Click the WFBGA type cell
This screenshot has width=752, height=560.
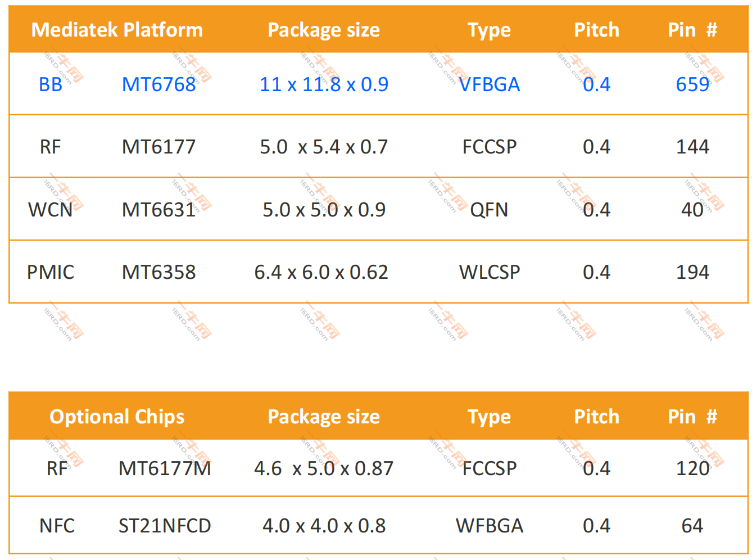tap(489, 526)
